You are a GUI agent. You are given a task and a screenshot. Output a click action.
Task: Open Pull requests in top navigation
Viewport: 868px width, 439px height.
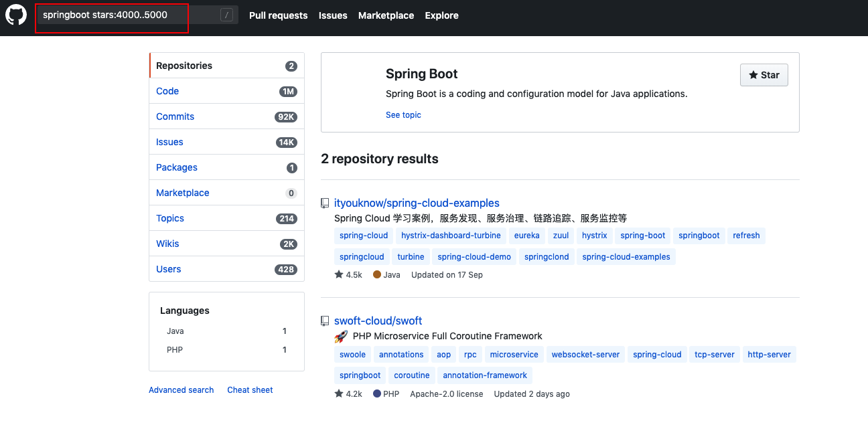279,15
